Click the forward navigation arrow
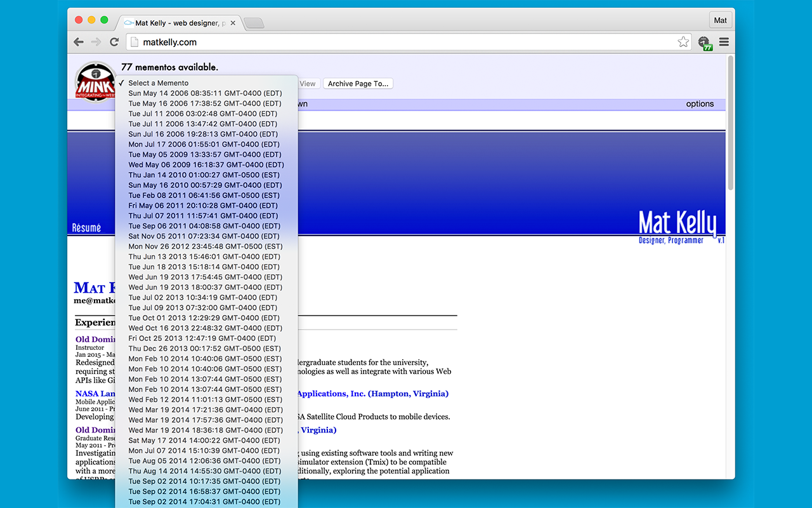The height and width of the screenshot is (508, 812). pos(96,42)
